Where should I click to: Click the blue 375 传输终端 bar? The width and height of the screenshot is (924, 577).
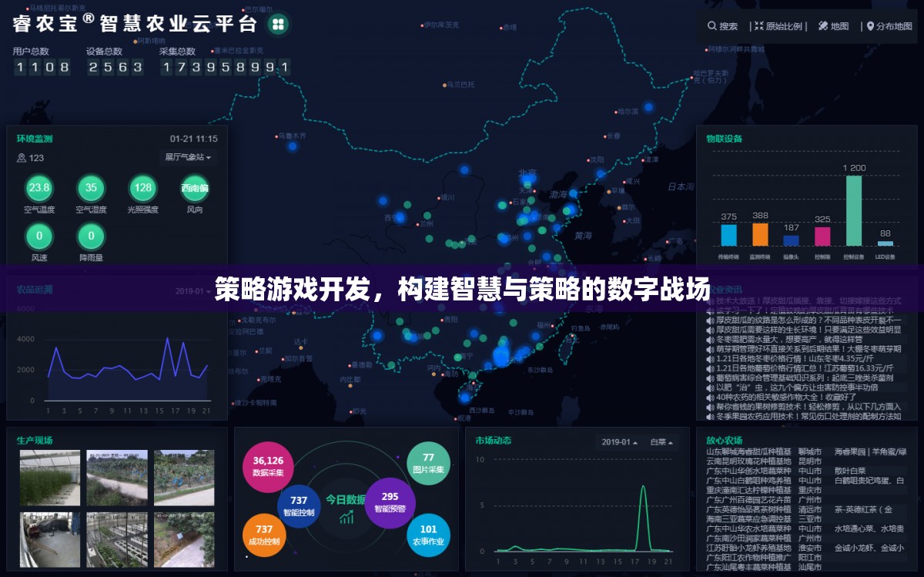coord(728,234)
